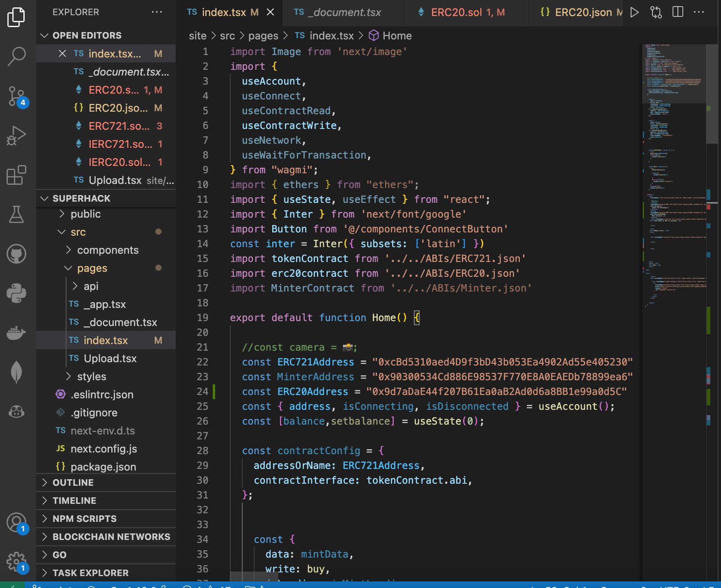Open the GitHub view in activity bar
The image size is (721, 588).
tap(16, 254)
